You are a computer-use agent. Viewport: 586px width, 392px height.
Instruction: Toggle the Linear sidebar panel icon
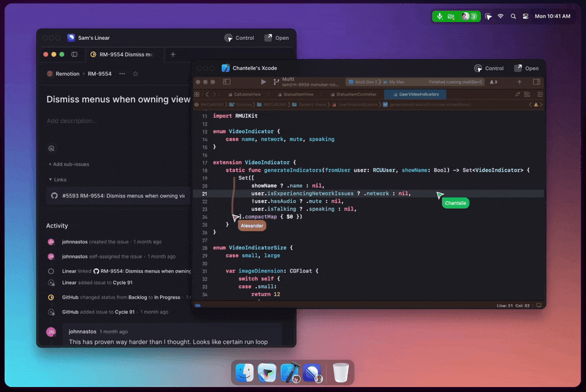coord(74,54)
